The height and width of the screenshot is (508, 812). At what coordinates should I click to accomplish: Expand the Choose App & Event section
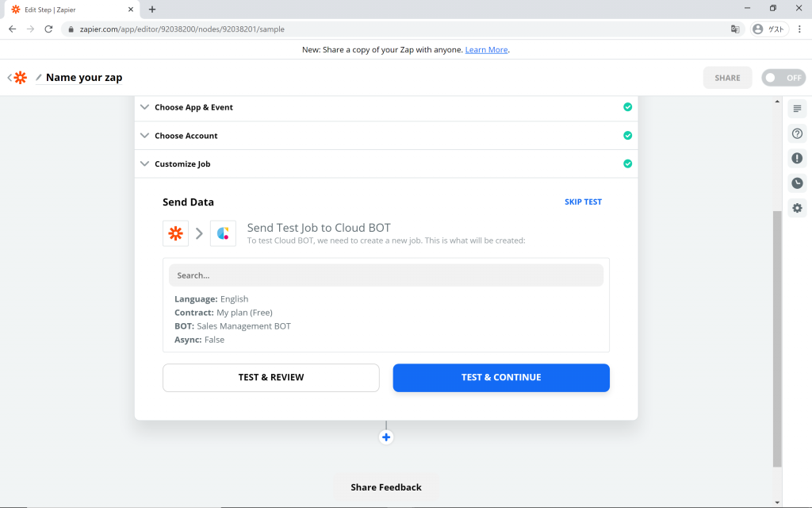tap(386, 107)
